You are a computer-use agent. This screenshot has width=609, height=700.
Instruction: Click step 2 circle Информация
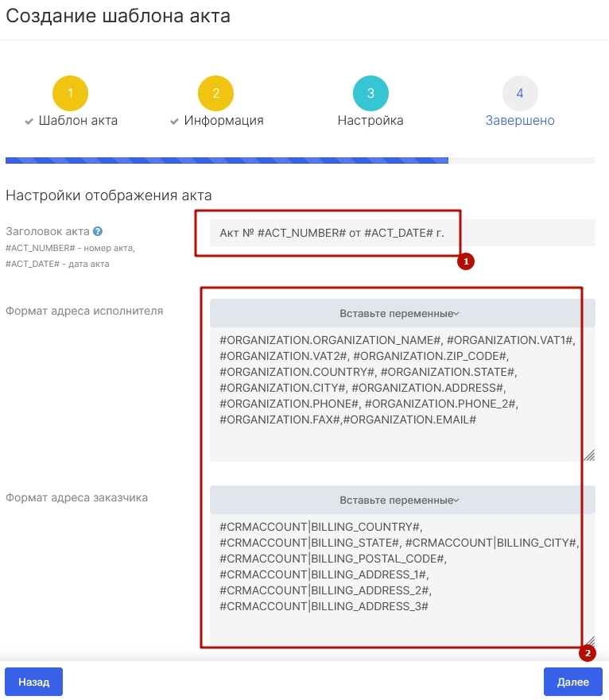(x=215, y=93)
